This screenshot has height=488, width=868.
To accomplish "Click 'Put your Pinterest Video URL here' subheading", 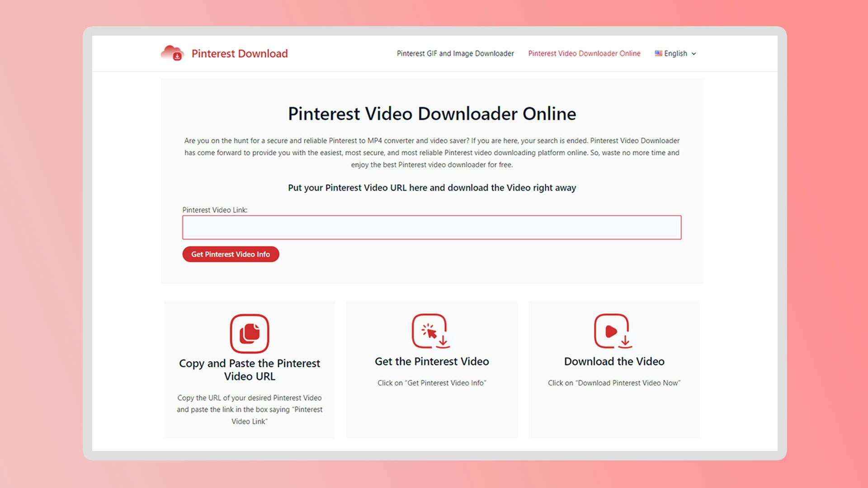I will coord(432,188).
